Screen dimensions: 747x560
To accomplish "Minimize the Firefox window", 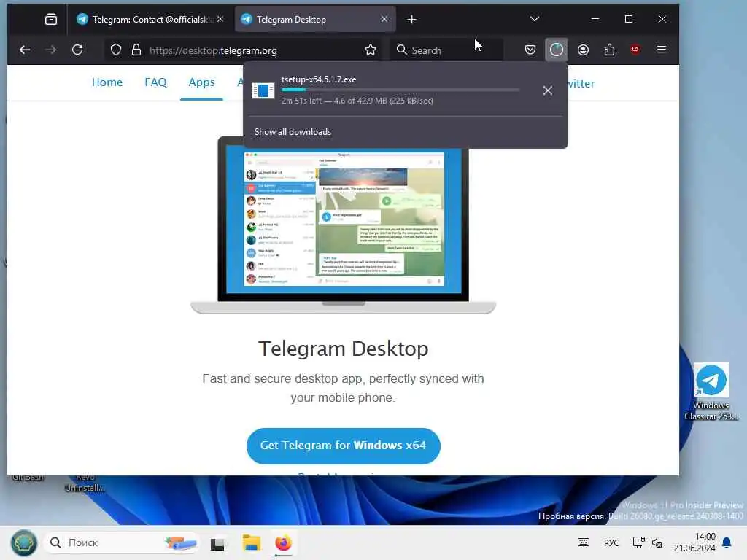I will (595, 19).
